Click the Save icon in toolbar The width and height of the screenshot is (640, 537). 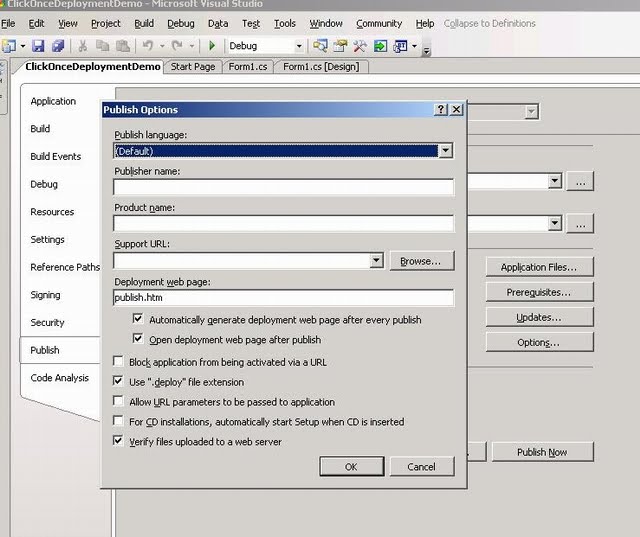[x=38, y=46]
